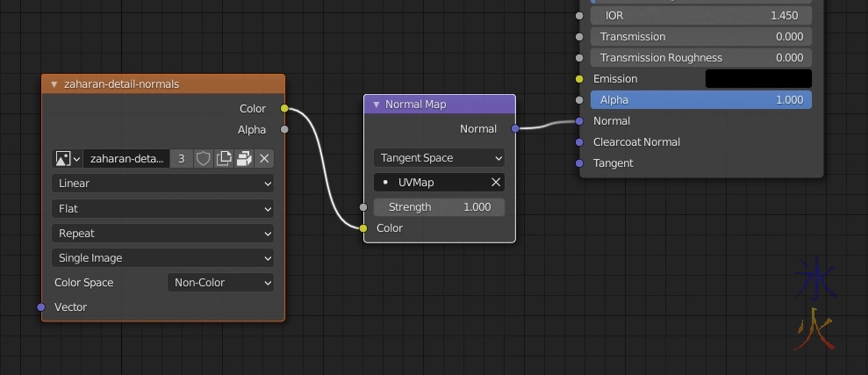Clear the UVMap field with X
This screenshot has width=868, height=375.
(x=495, y=183)
